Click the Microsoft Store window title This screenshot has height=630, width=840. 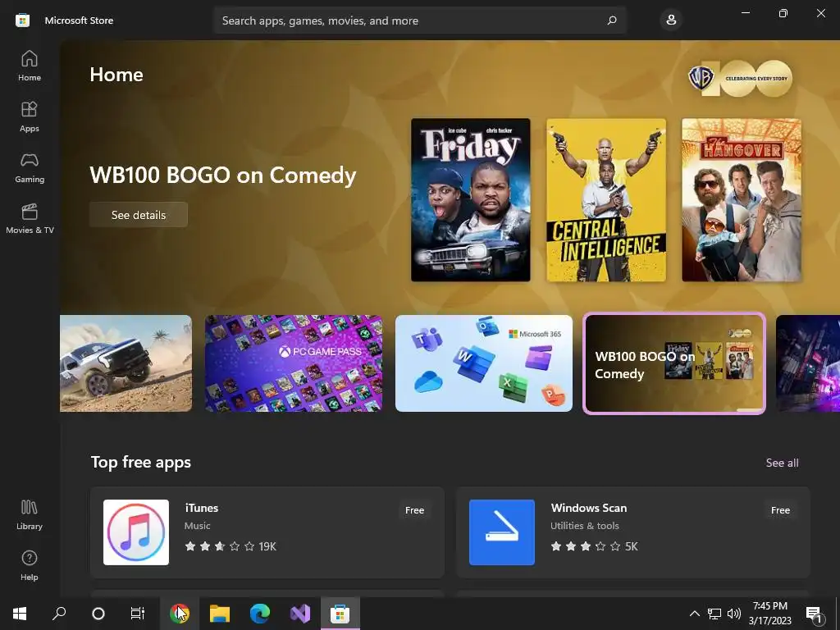click(79, 21)
